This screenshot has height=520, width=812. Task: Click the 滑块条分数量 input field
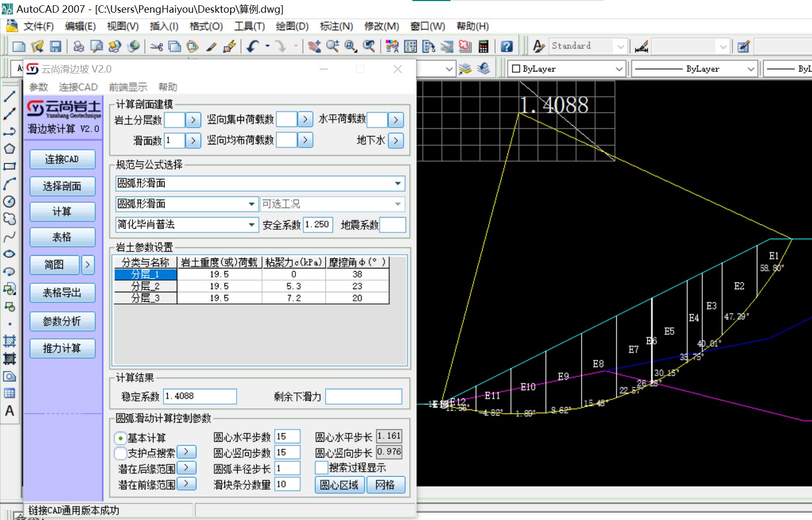pyautogui.click(x=287, y=484)
